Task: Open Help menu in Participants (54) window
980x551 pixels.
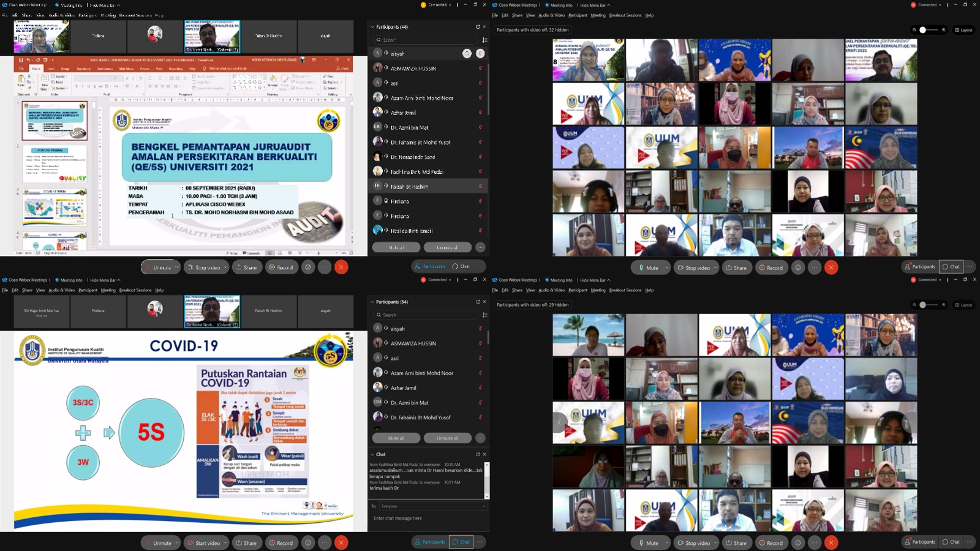Action: [x=159, y=290]
